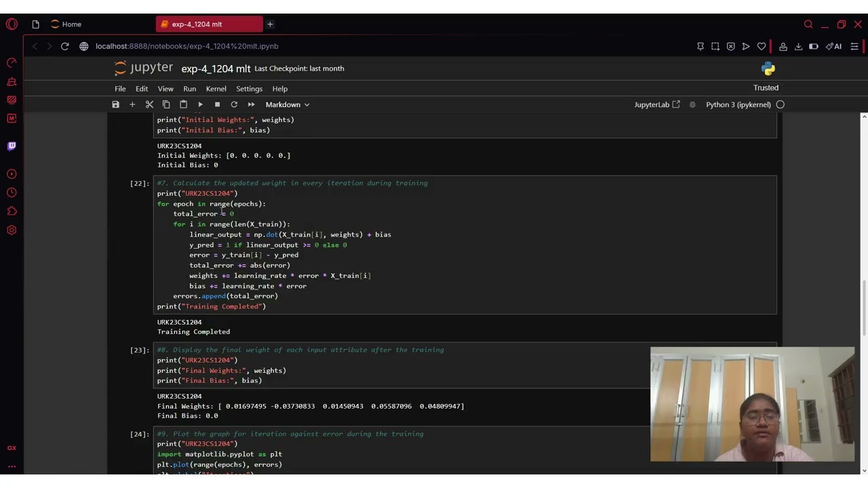Open notebook in JupyterLab link
This screenshot has width=868, height=488.
(x=656, y=104)
